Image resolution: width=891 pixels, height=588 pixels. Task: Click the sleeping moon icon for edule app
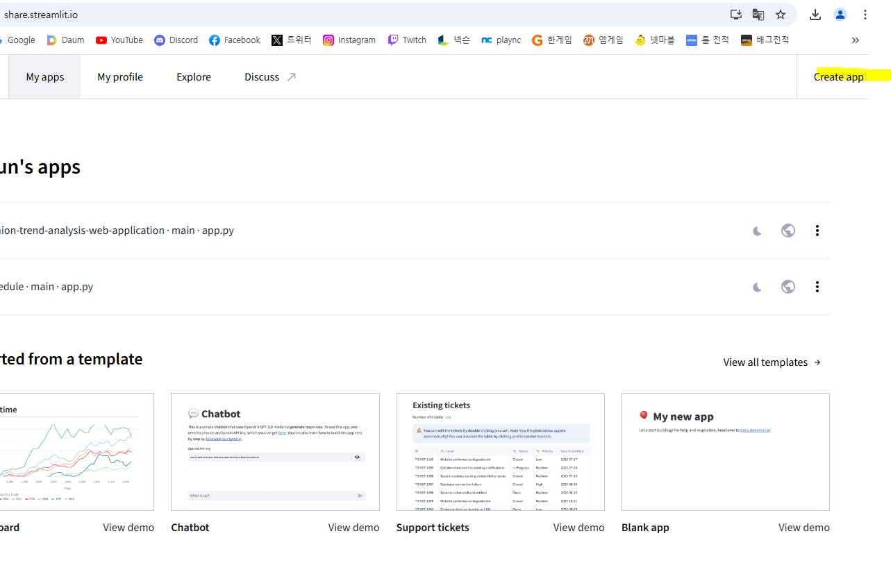pyautogui.click(x=758, y=287)
